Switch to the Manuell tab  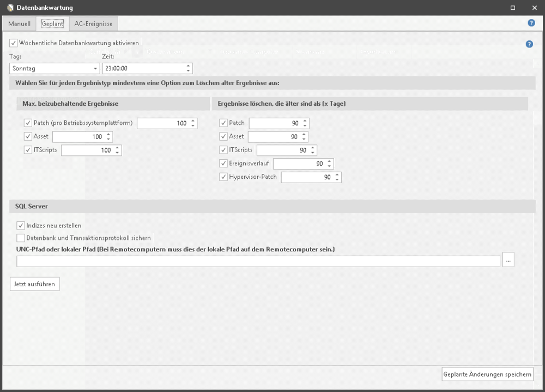click(19, 24)
